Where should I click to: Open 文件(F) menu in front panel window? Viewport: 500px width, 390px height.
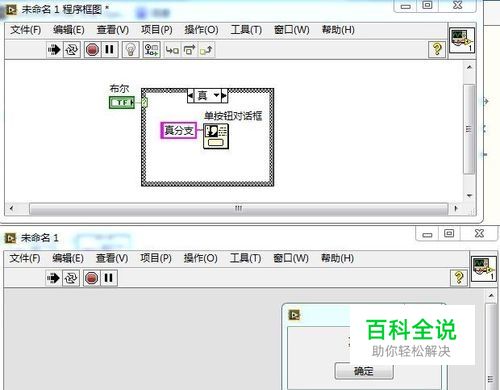[x=25, y=258]
